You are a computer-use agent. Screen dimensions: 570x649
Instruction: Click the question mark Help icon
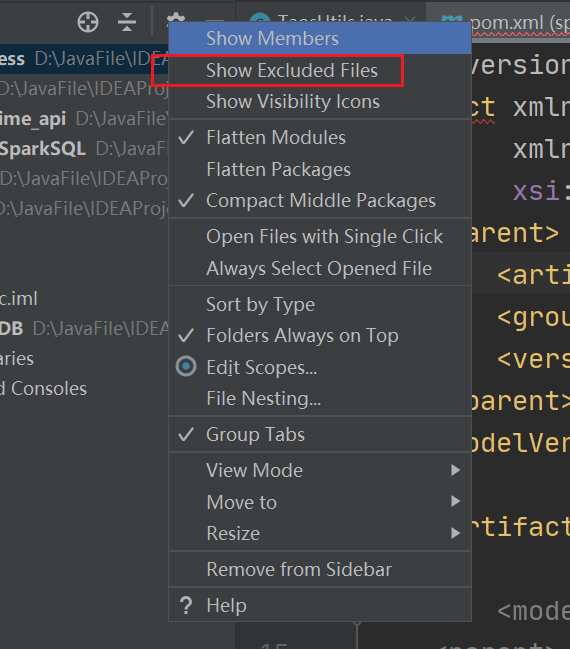pos(186,605)
